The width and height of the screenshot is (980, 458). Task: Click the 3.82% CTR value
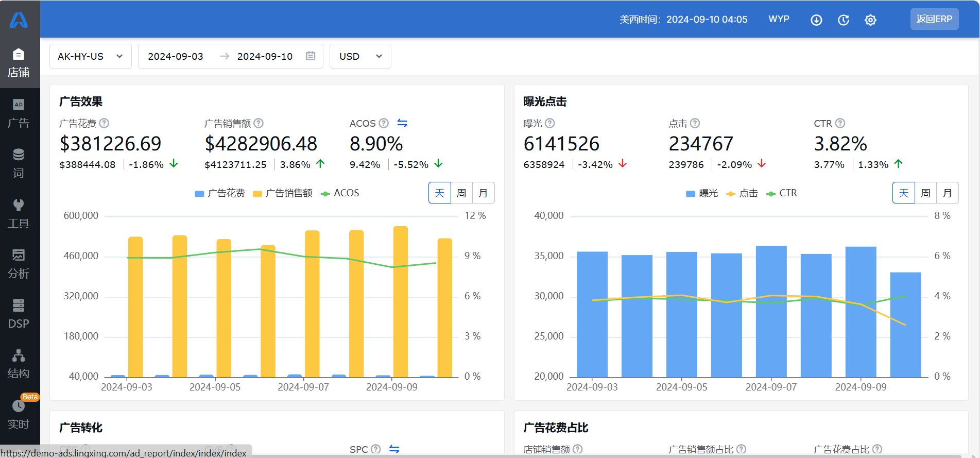[840, 144]
